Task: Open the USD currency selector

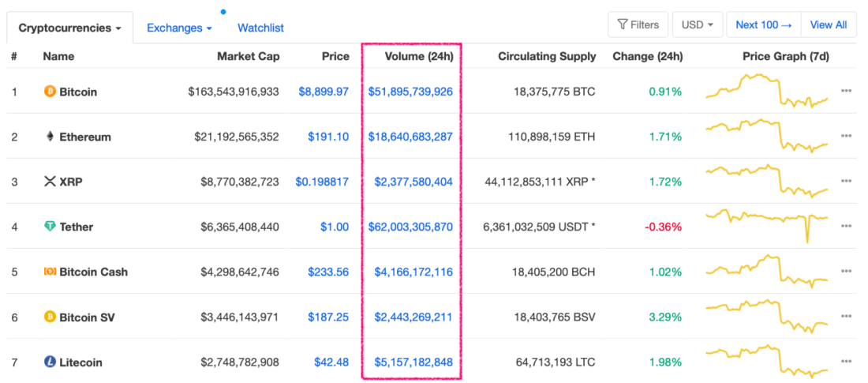Action: [696, 24]
